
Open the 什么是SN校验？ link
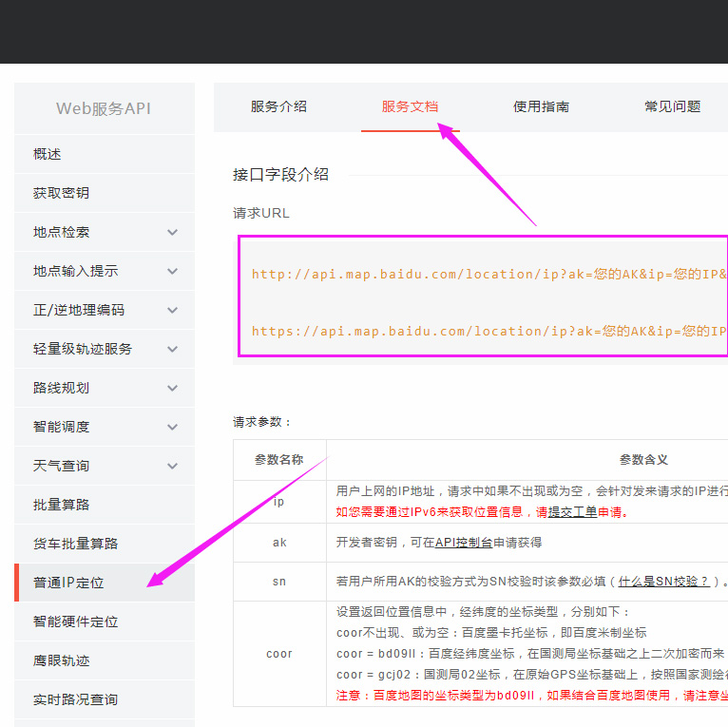pos(664,582)
